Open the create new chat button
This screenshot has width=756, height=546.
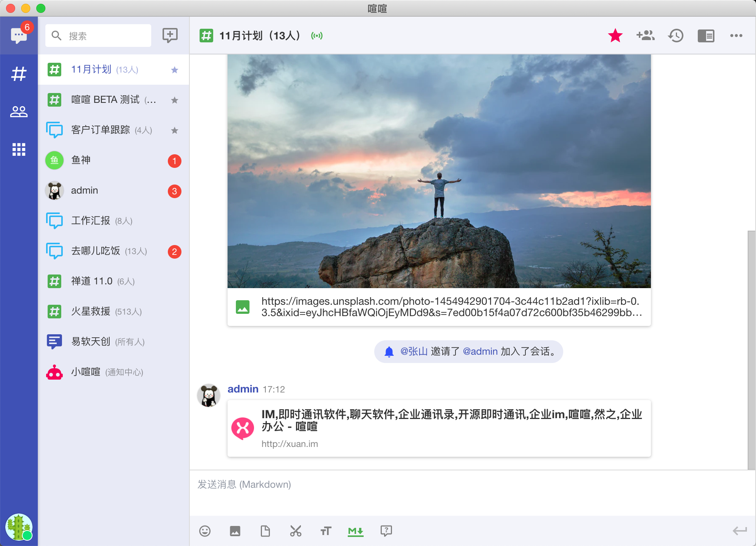[x=170, y=35]
